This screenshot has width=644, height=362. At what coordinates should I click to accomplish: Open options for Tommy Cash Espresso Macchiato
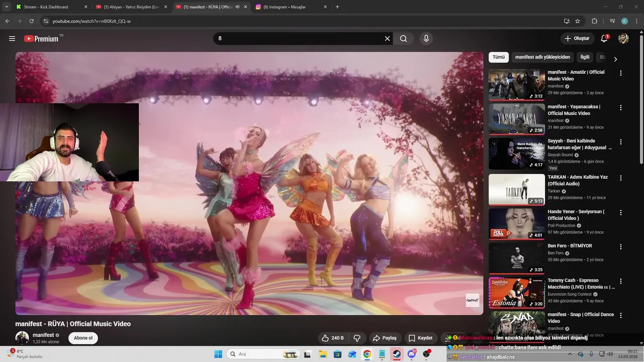621,282
